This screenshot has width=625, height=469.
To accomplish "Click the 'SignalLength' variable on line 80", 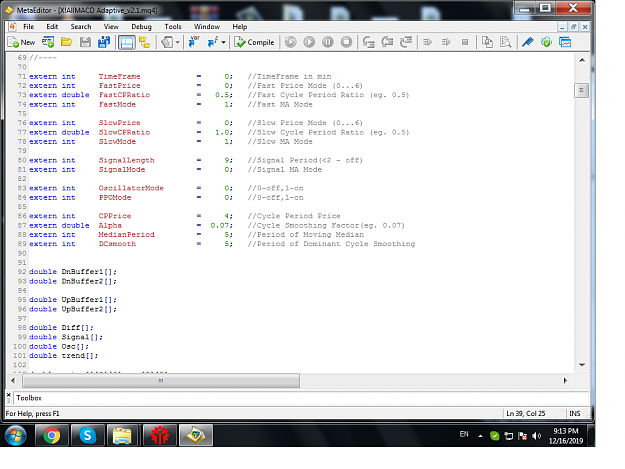I will click(126, 160).
